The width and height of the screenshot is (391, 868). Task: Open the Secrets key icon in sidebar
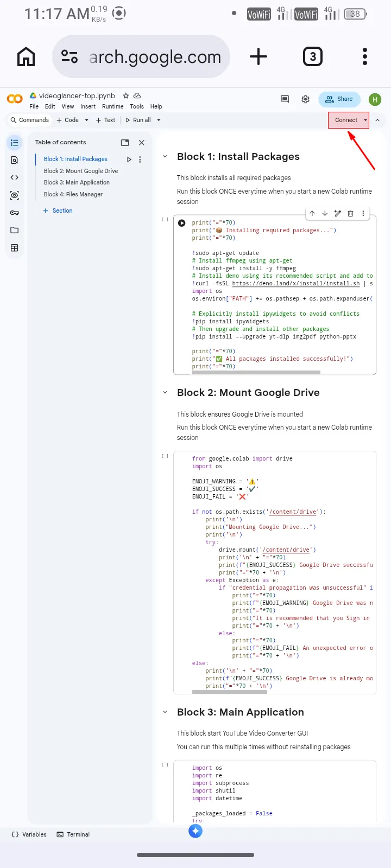tap(15, 213)
